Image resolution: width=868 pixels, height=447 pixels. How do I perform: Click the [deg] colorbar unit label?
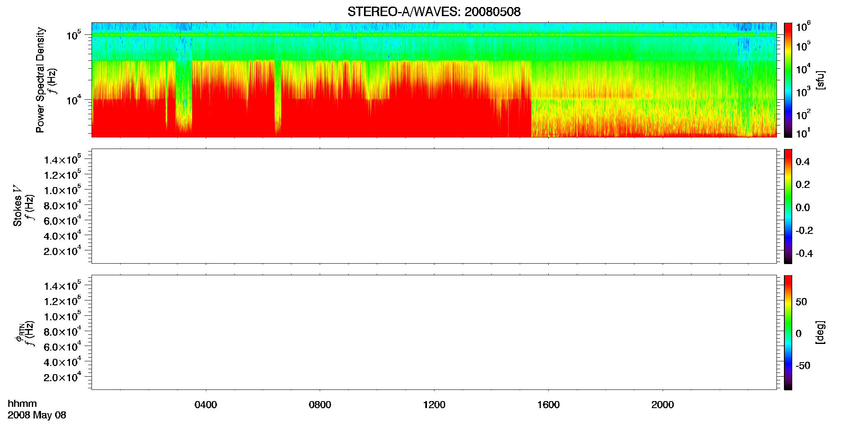[820, 332]
